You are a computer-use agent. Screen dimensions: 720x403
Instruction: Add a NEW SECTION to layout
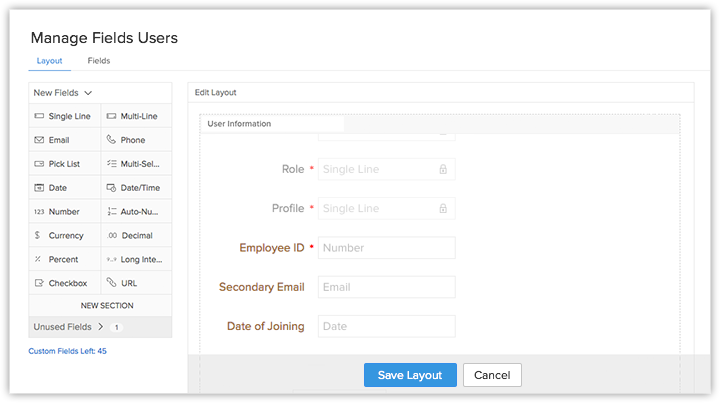tap(107, 306)
